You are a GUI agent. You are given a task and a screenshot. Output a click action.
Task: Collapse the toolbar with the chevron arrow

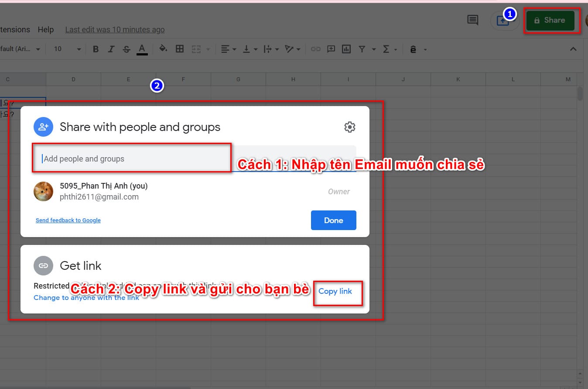click(573, 49)
